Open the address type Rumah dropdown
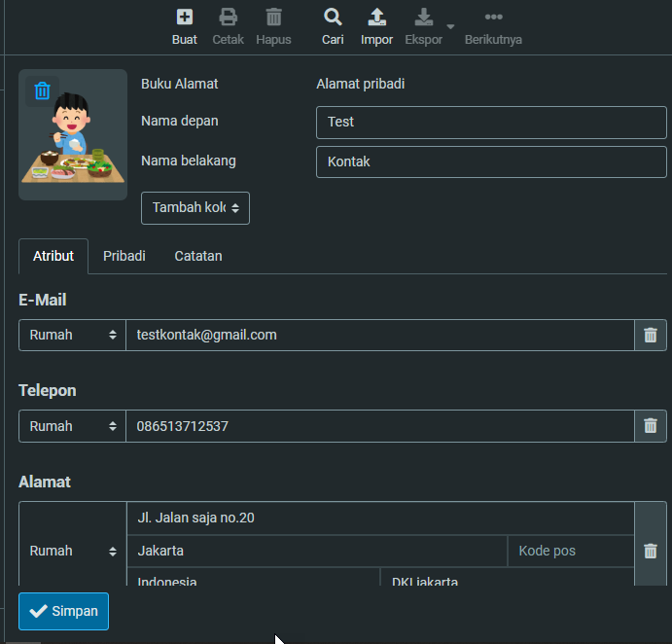This screenshot has height=644, width=672. (72, 551)
